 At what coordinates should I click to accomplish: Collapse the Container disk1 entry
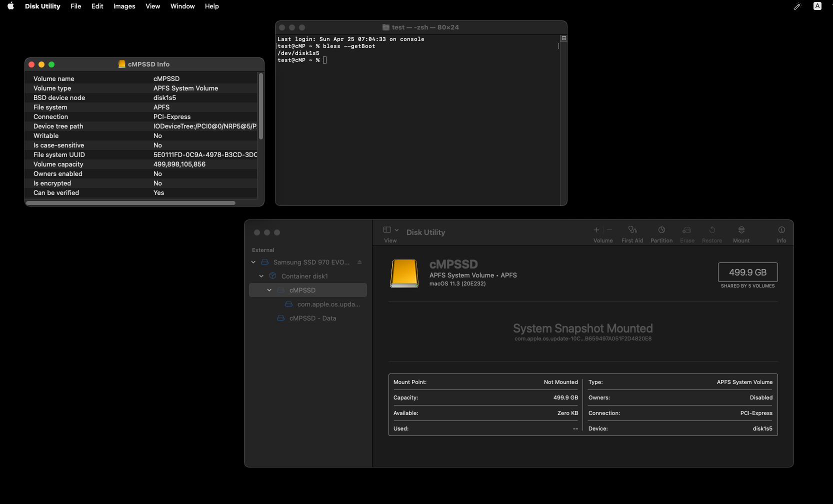[261, 276]
